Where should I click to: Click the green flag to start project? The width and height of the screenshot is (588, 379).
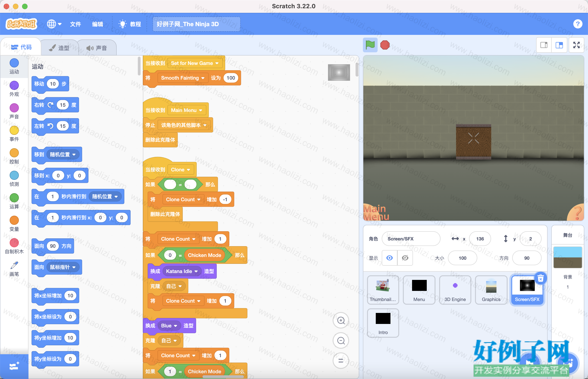370,45
